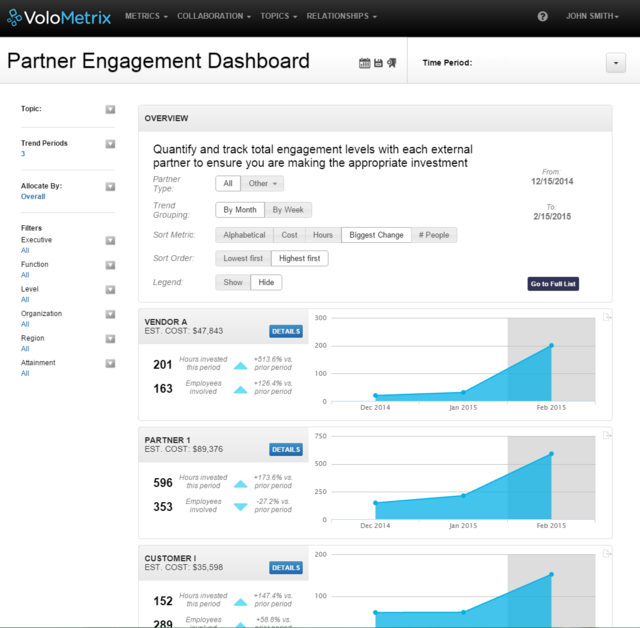Click the Dec 2014 point on Vendor A chart
The image size is (640, 628).
point(376,395)
